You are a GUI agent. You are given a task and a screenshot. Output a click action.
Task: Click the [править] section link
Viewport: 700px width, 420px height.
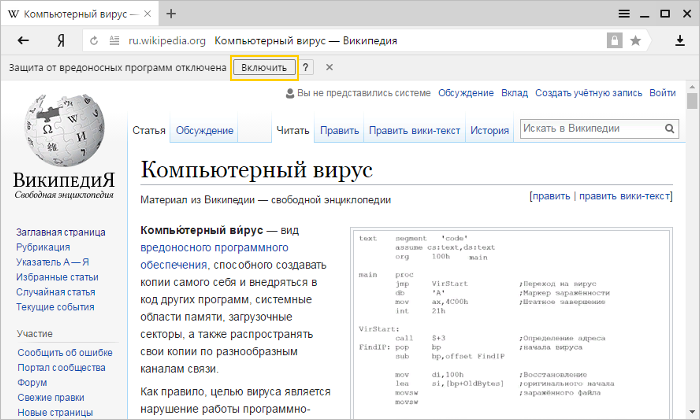[551, 196]
